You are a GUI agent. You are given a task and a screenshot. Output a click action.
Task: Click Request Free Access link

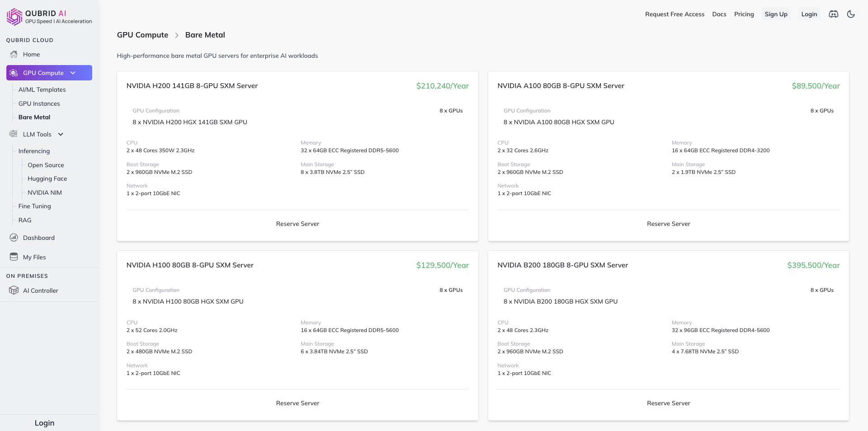point(675,14)
